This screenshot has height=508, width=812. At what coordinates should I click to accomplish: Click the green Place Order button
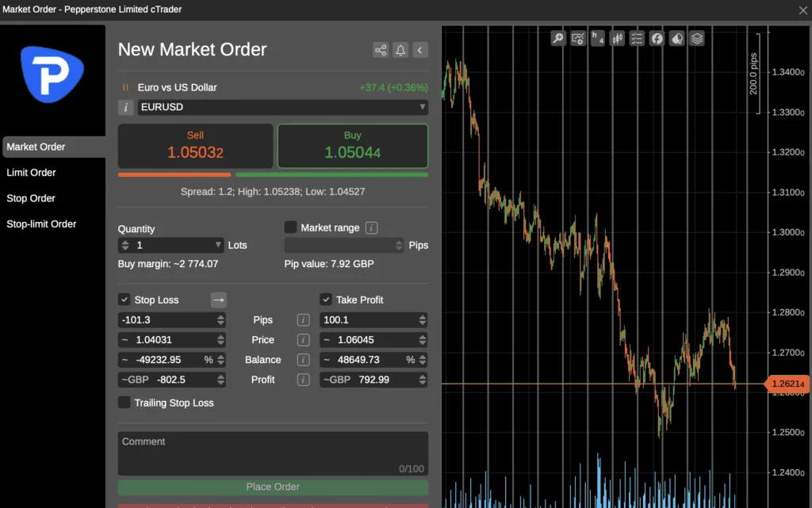[x=272, y=487]
